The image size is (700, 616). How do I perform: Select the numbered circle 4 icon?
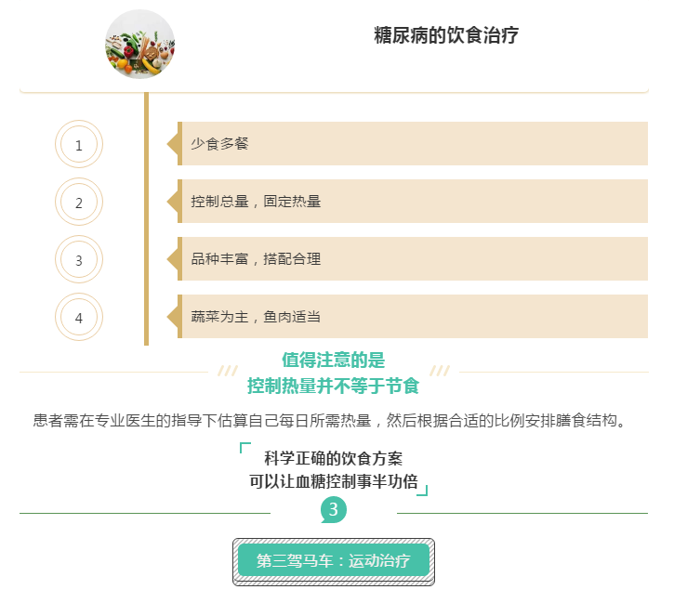[x=79, y=317]
